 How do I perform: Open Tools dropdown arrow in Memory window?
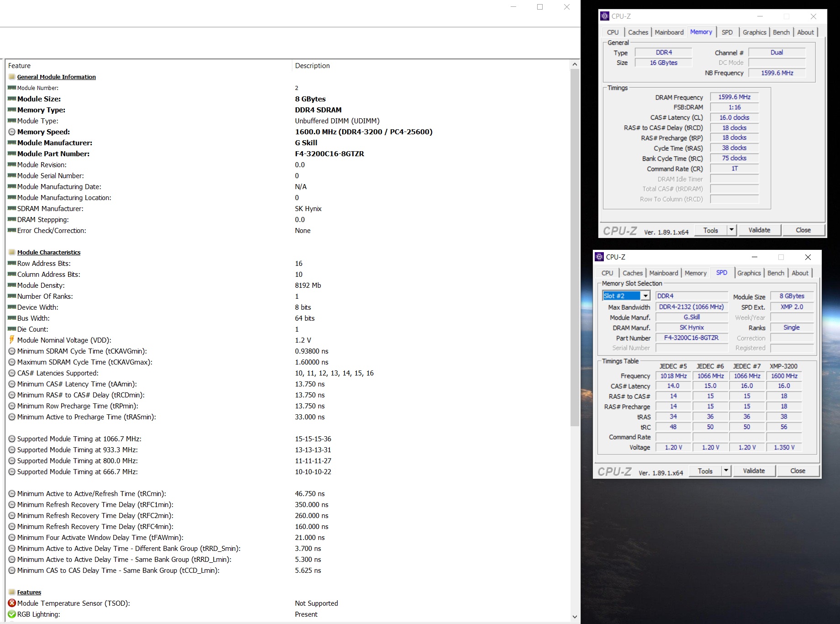pos(731,230)
